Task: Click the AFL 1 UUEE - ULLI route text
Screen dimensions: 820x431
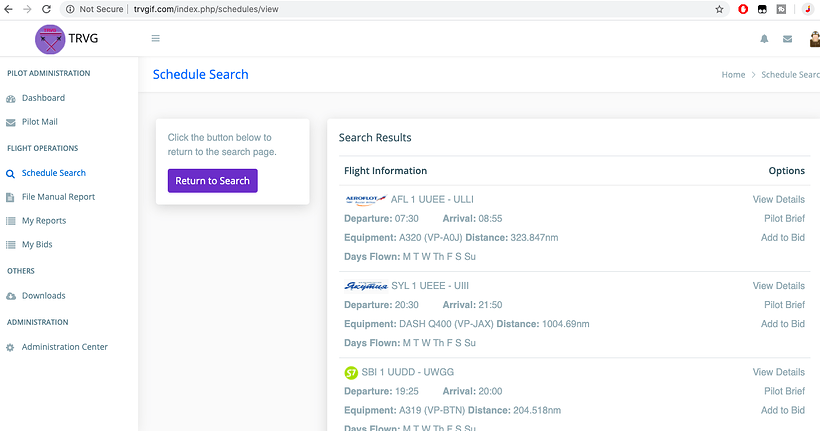Action: pyautogui.click(x=432, y=199)
